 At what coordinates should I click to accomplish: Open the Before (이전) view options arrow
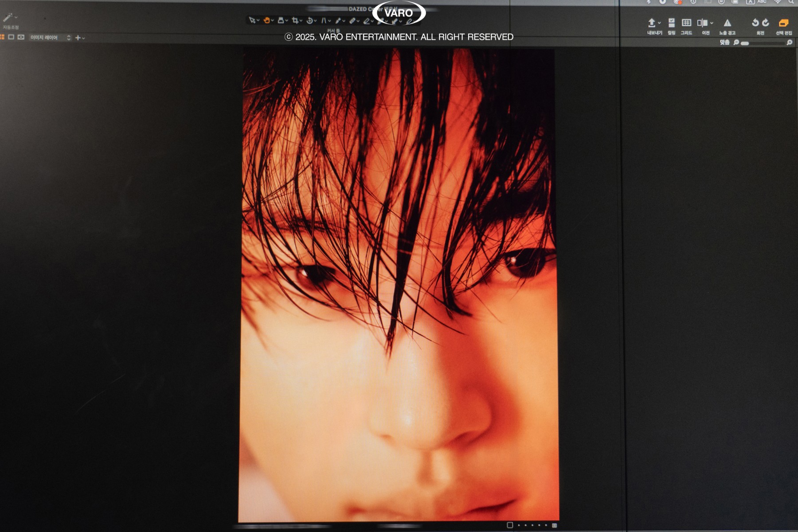[712, 23]
